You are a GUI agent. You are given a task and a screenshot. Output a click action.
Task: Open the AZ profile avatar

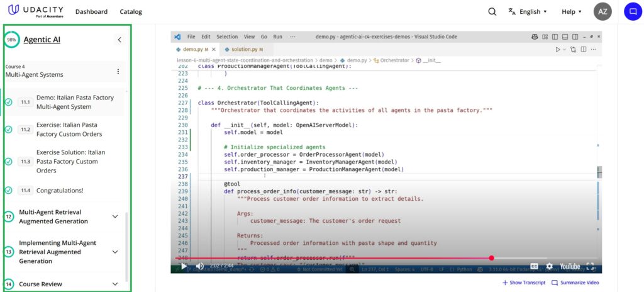[x=602, y=11]
